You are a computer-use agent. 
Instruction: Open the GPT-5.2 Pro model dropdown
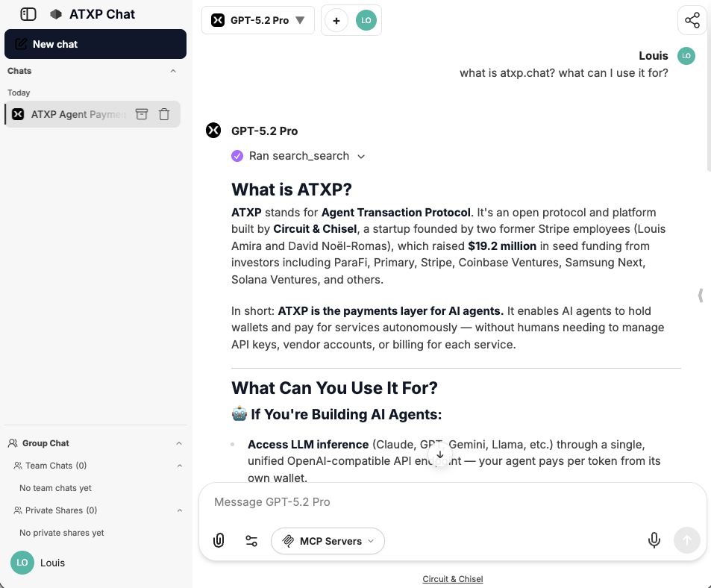(x=257, y=20)
